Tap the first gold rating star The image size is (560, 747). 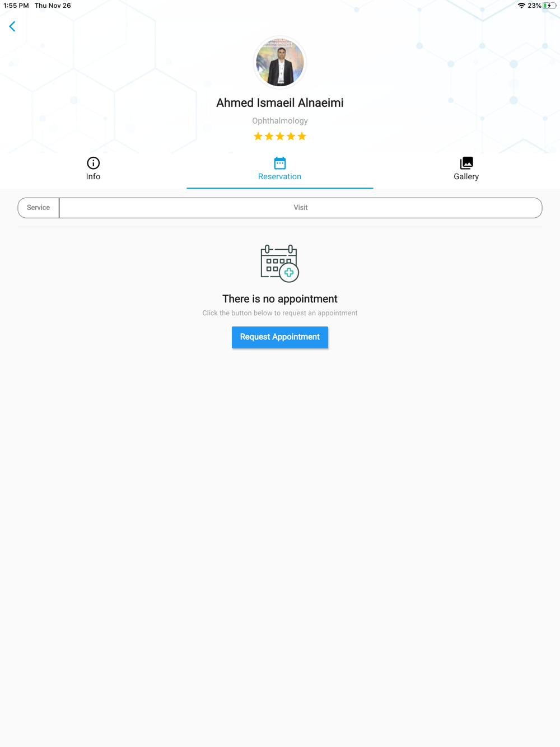coord(258,136)
